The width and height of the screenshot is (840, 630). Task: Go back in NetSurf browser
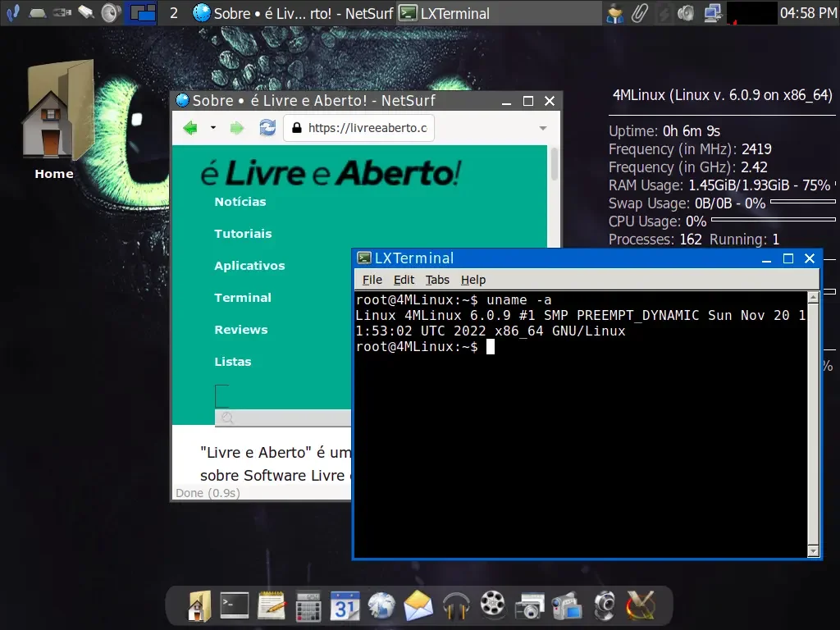coord(190,128)
